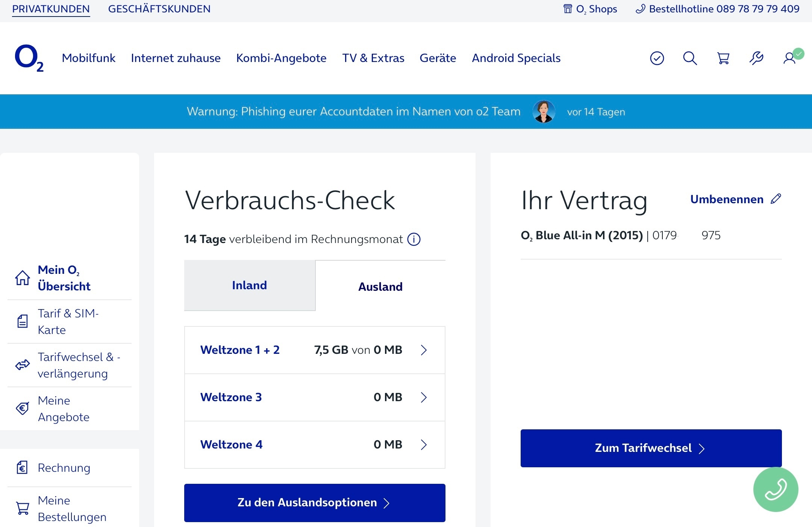Click Zu den Auslandsoptionen button
This screenshot has width=812, height=527.
pyautogui.click(x=315, y=503)
